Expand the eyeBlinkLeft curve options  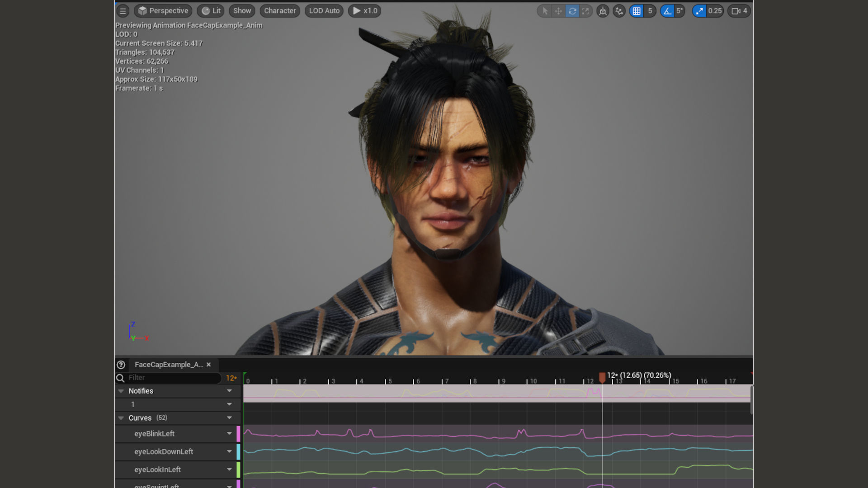pos(229,433)
